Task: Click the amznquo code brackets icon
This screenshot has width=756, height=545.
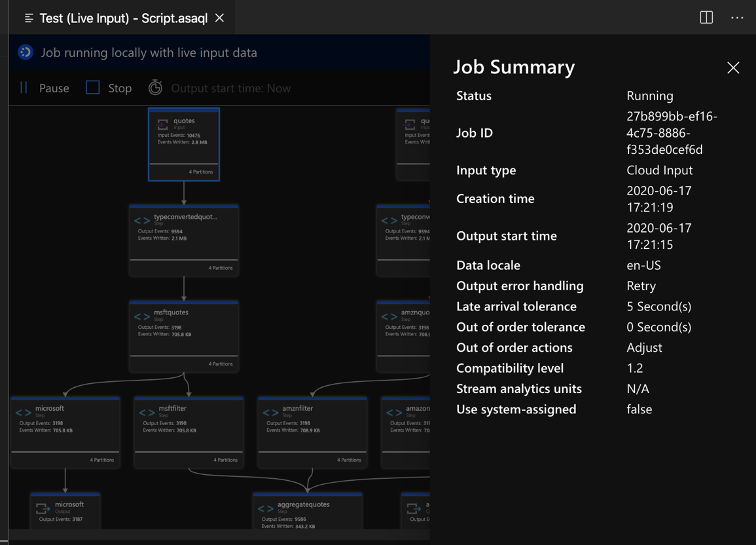Action: point(389,316)
